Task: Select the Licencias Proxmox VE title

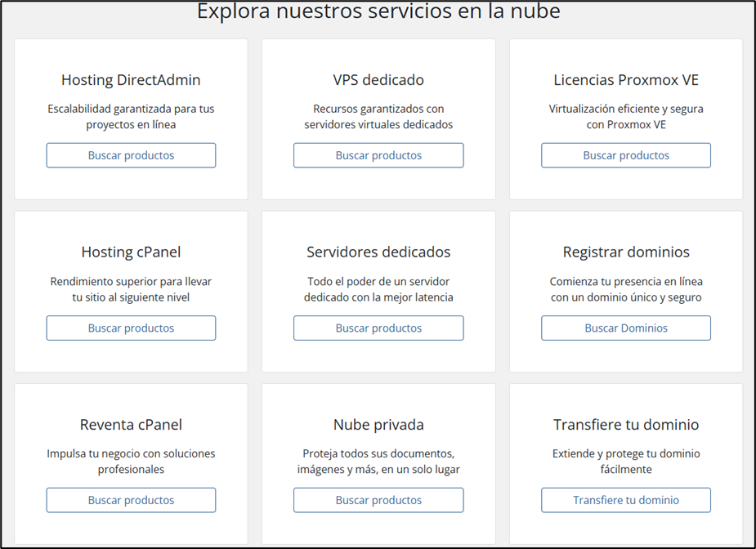Action: [x=626, y=80]
